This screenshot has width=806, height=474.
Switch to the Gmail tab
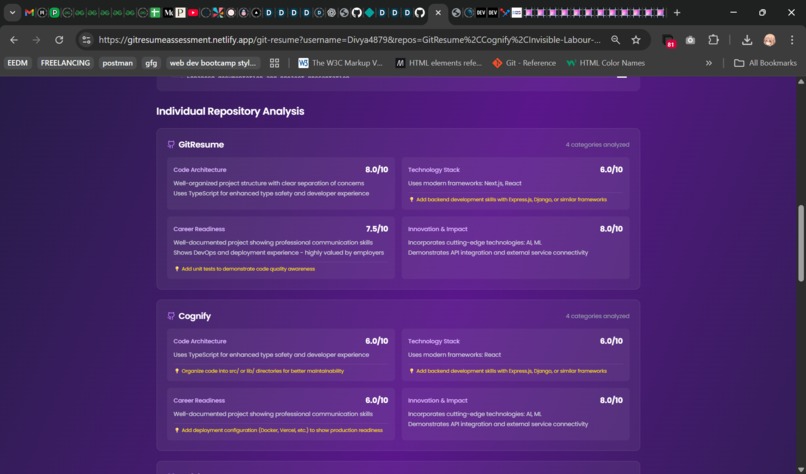(x=29, y=13)
